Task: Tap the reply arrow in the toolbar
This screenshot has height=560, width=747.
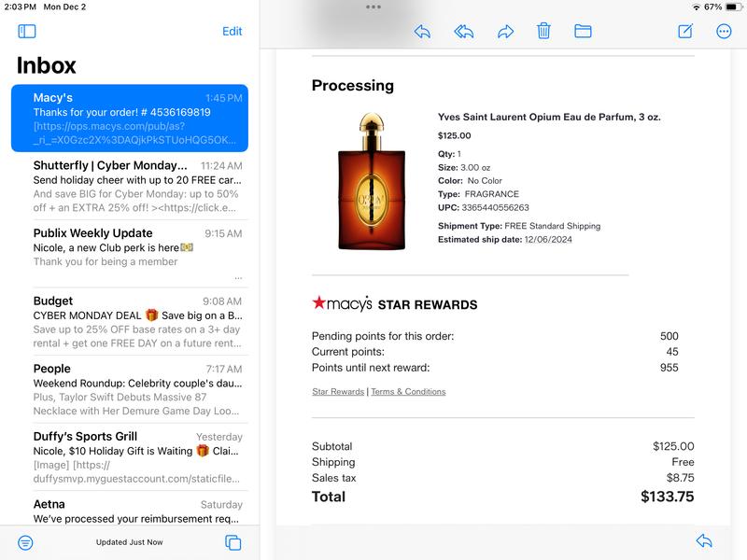Action: tap(422, 32)
